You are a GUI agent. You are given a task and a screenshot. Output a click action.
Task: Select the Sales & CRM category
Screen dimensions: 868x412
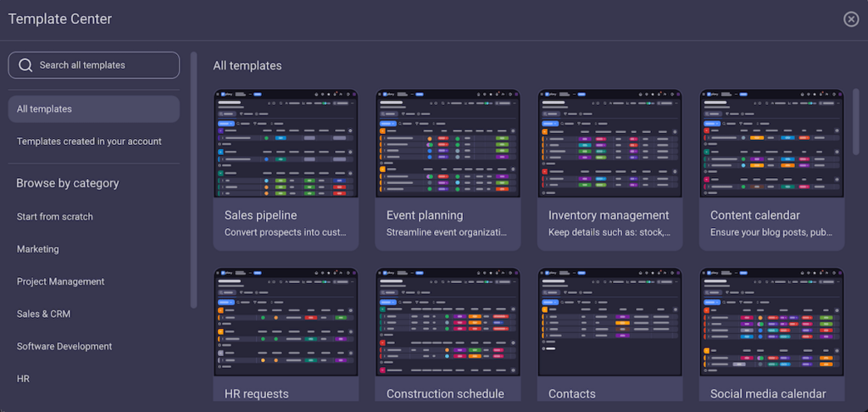[x=44, y=314]
